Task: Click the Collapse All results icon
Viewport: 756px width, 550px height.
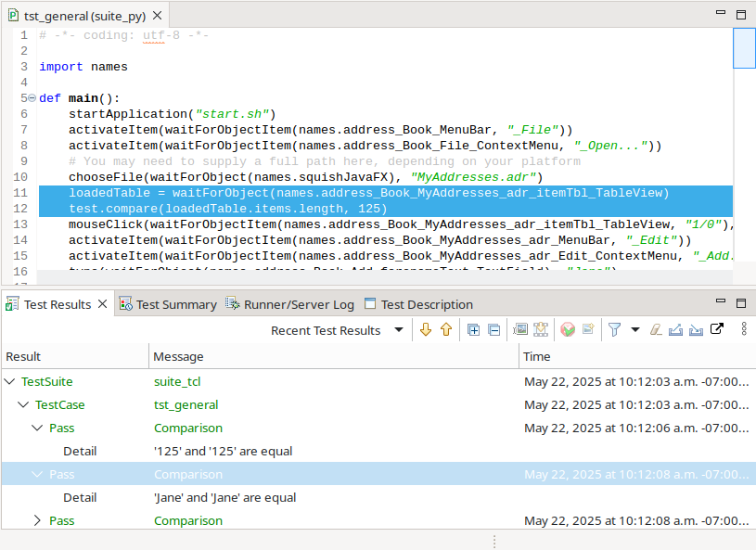Action: pos(493,329)
